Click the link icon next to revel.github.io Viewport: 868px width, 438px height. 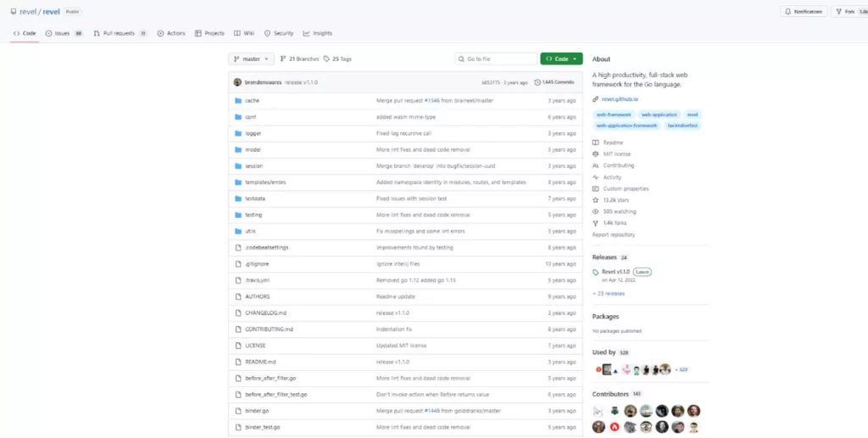coord(596,99)
